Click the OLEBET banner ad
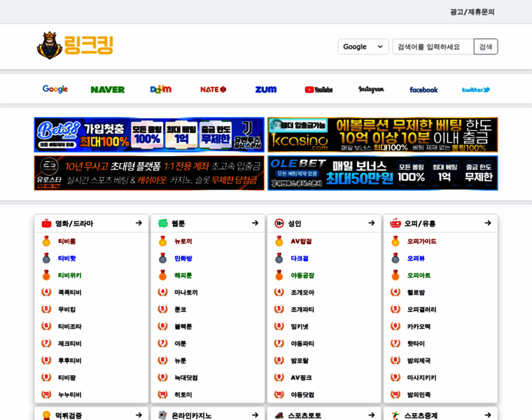The image size is (532, 420). click(x=382, y=173)
